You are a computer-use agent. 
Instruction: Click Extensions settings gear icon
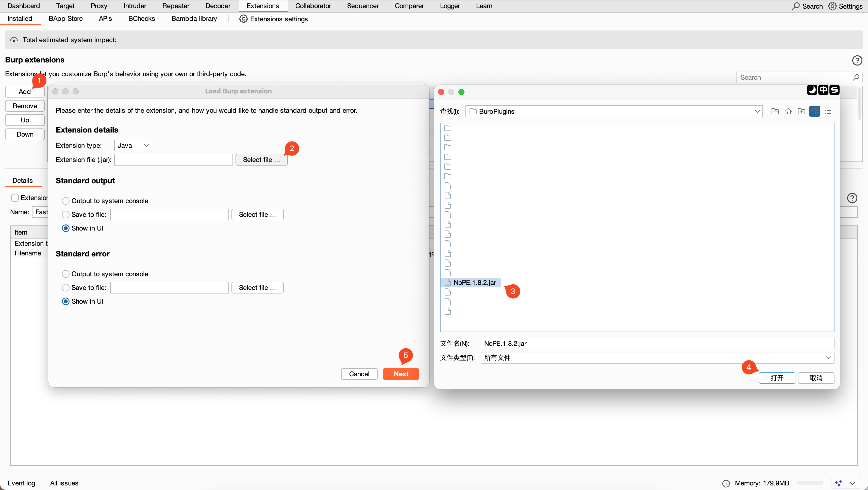[243, 19]
